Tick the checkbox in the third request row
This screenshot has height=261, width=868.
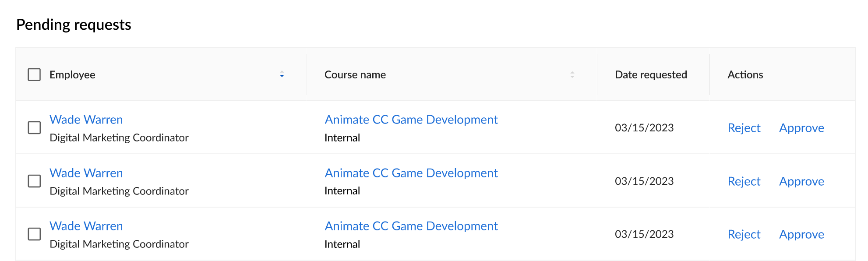(x=34, y=234)
